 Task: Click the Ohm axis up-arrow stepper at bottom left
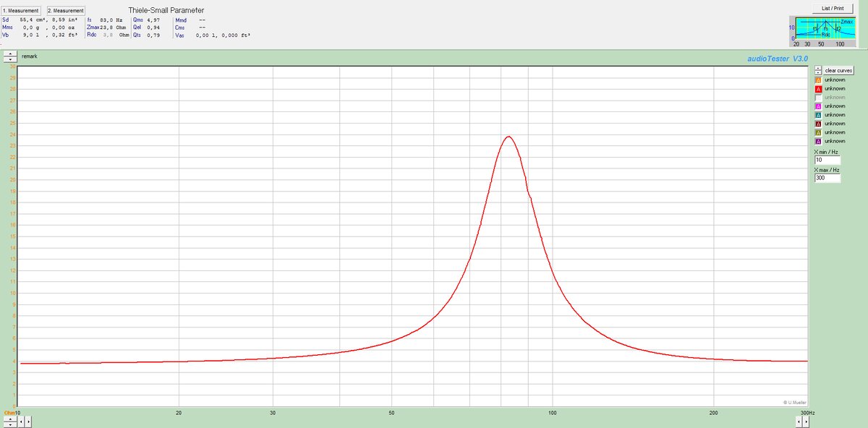10,419
